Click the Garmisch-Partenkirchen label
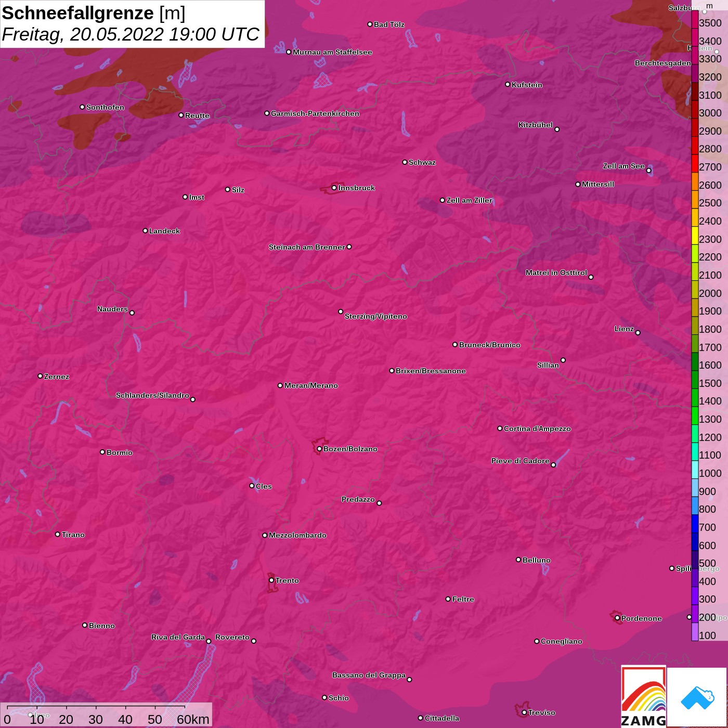The image size is (728, 728). 315,113
